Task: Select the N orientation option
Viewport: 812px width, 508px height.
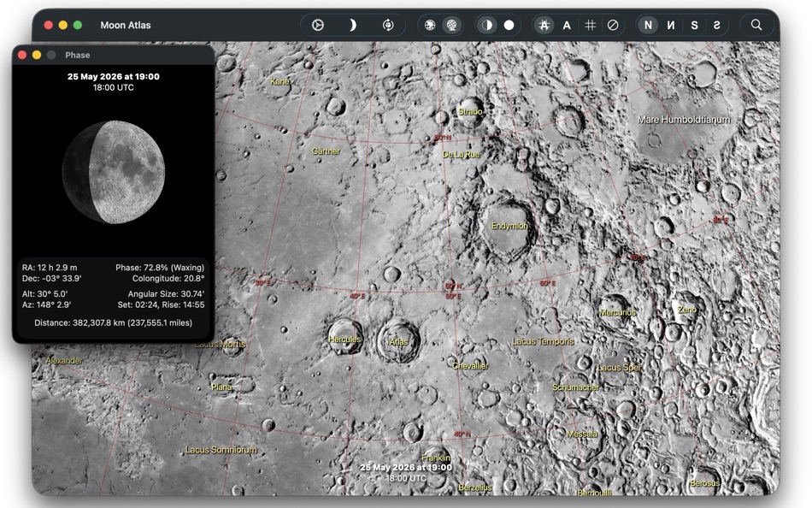Action: 647,25
